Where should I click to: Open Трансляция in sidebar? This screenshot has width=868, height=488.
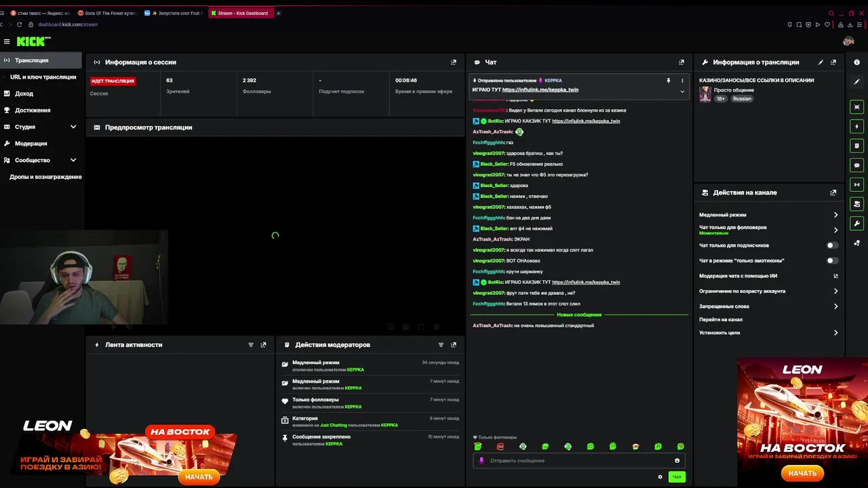pos(41,60)
